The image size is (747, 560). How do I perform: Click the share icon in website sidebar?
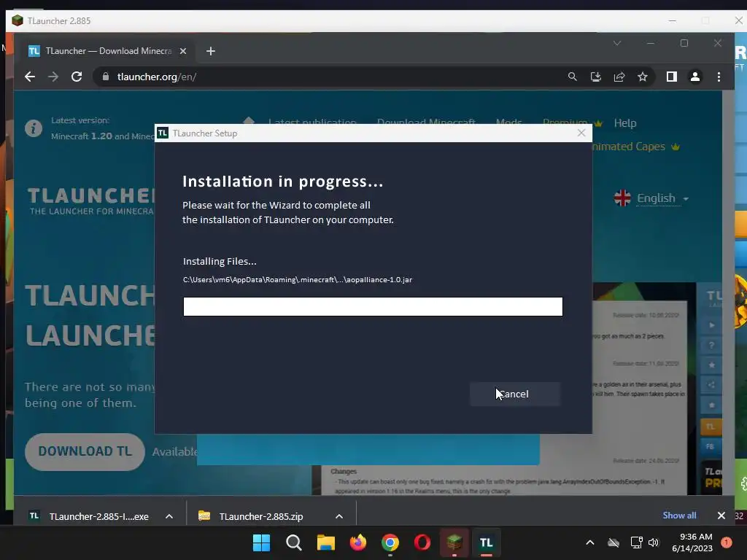711,385
